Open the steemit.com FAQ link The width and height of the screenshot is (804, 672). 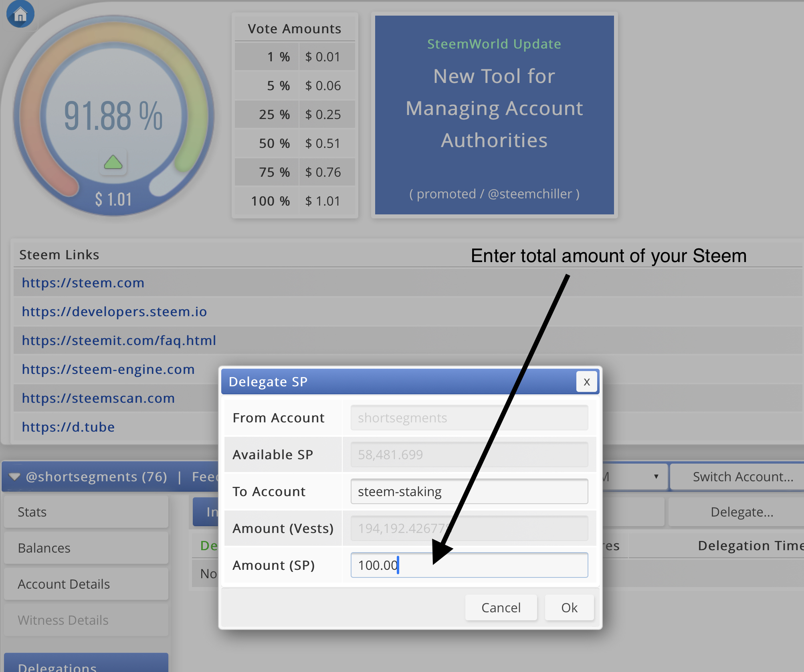point(119,341)
